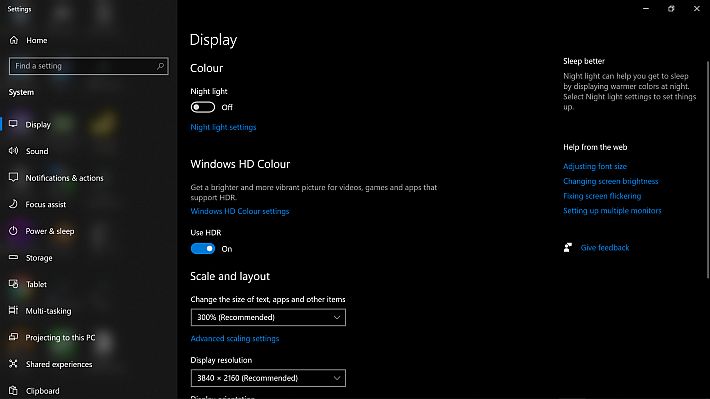Image resolution: width=710 pixels, height=399 pixels.
Task: Open Projecting to this PC
Action: pyautogui.click(x=60, y=338)
